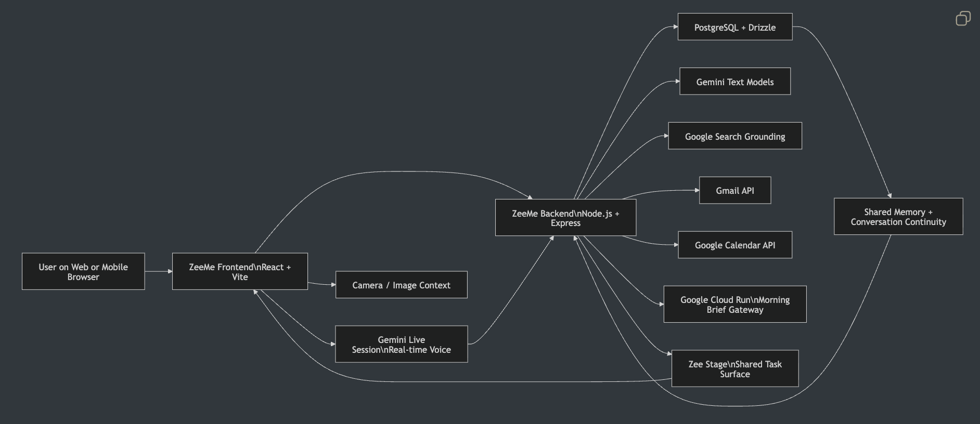Image resolution: width=980 pixels, height=424 pixels.
Task: Select the Zee Stage Shared Task Surface node
Action: (735, 368)
